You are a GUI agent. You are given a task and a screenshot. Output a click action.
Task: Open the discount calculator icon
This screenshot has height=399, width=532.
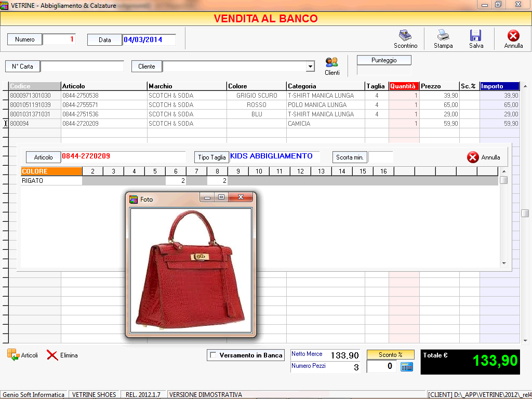[407, 367]
